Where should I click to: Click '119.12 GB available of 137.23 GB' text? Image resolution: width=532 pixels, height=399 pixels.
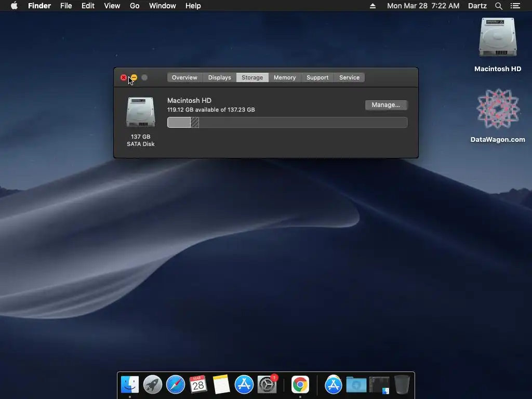[x=211, y=110]
